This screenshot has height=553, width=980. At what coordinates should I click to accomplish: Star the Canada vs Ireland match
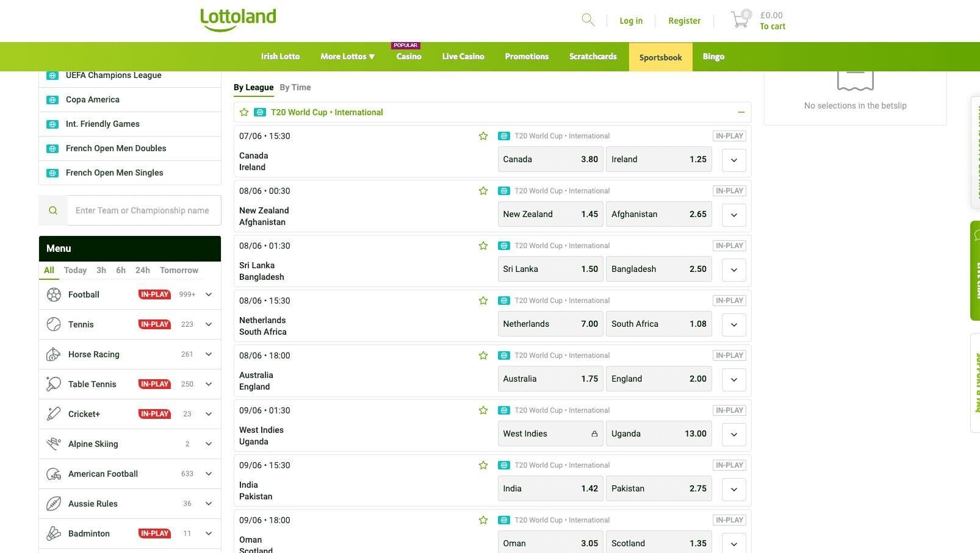coord(483,136)
